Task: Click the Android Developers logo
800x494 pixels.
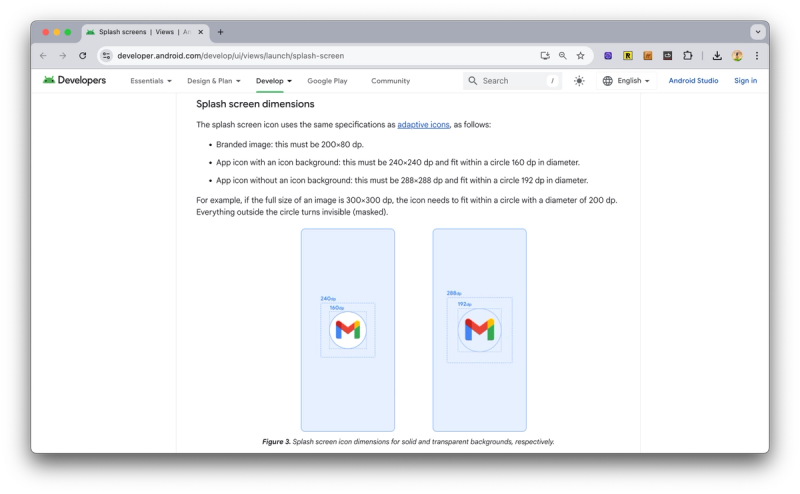Action: coord(74,80)
